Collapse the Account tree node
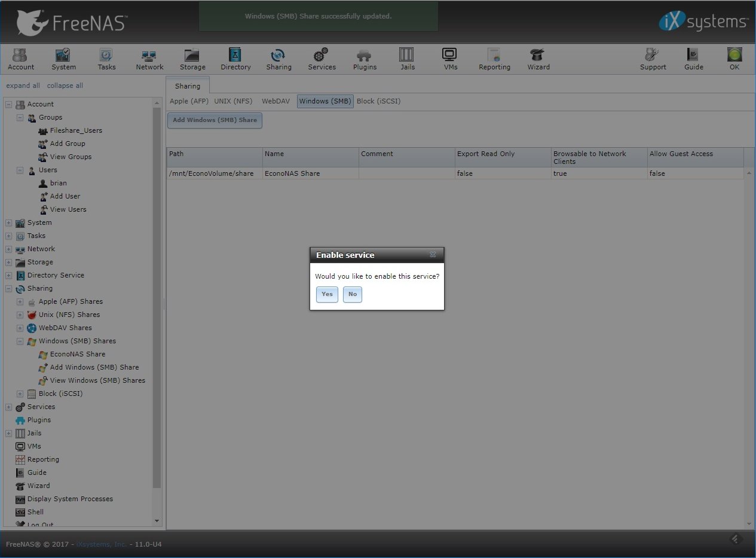The image size is (756, 558). coord(9,105)
